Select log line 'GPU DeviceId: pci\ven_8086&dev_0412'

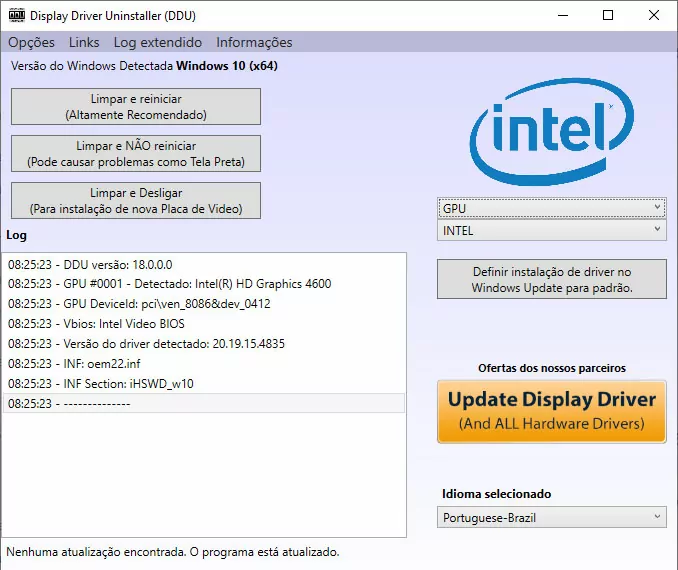(x=204, y=304)
